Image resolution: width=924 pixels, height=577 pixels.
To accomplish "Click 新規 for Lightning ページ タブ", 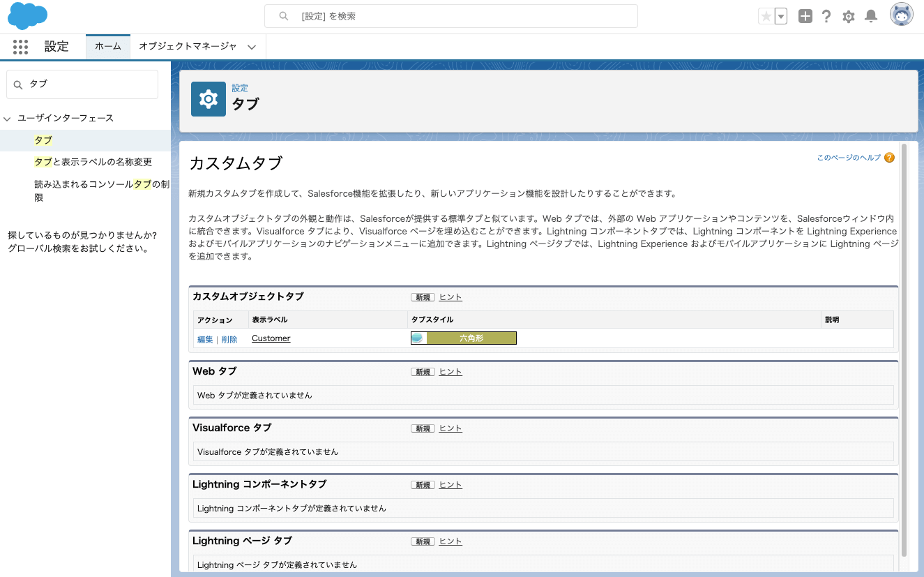I will pyautogui.click(x=423, y=541).
